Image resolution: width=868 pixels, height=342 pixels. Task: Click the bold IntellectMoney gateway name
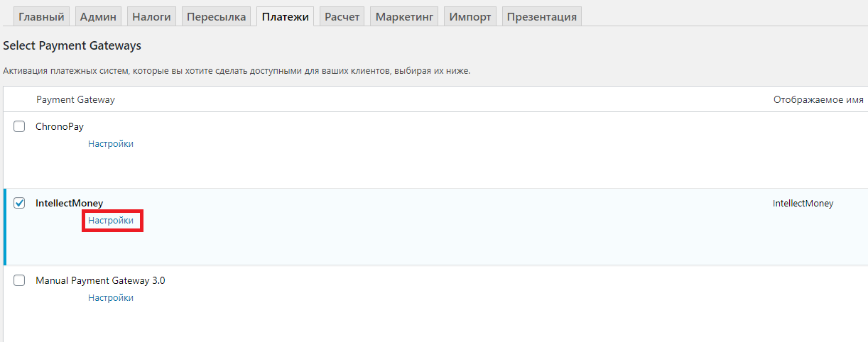click(x=70, y=204)
